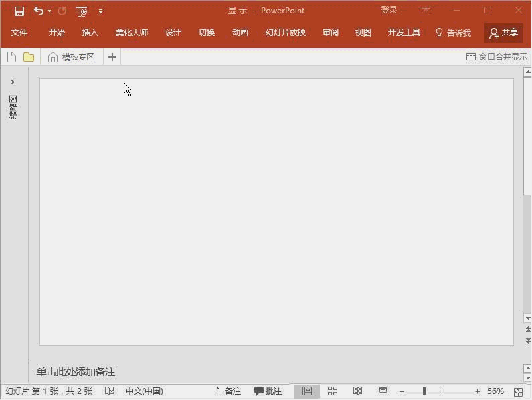Click the 共享 share button
This screenshot has height=400, width=532.
(503, 33)
